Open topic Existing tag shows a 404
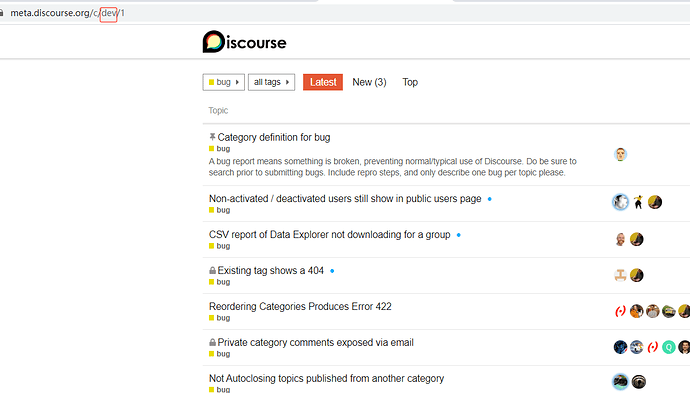 [271, 270]
